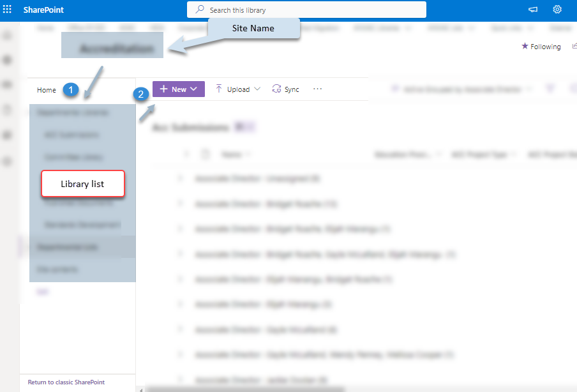The image size is (577, 392).
Task: Click the magnifier icon in search box
Action: pos(200,10)
